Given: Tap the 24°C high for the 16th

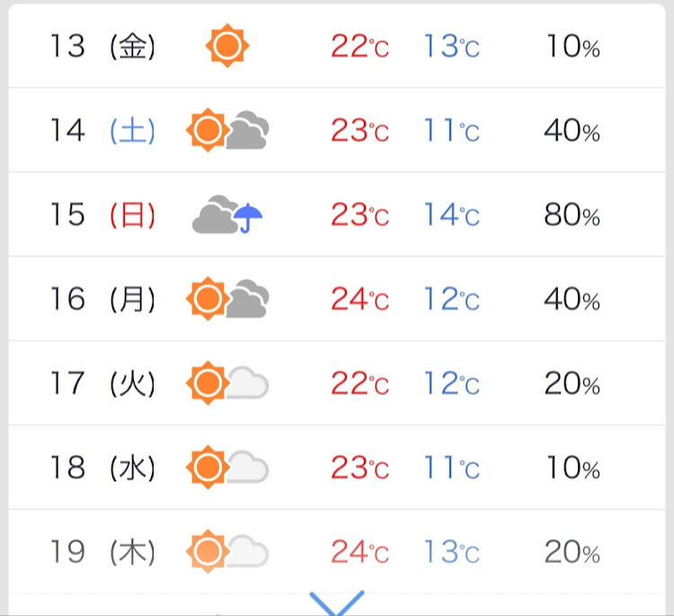Looking at the screenshot, I should tap(360, 298).
